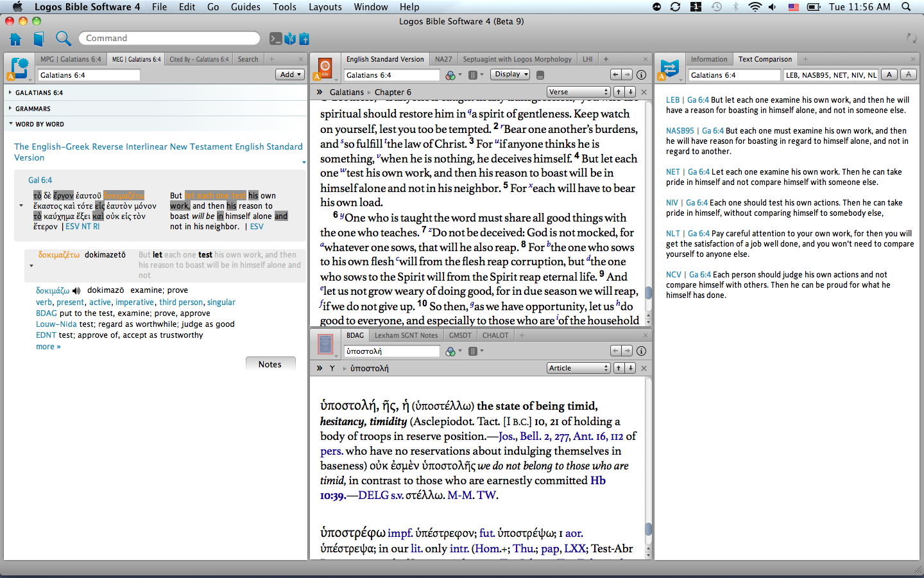Open the ESV resource cover panel menu

tap(325, 68)
